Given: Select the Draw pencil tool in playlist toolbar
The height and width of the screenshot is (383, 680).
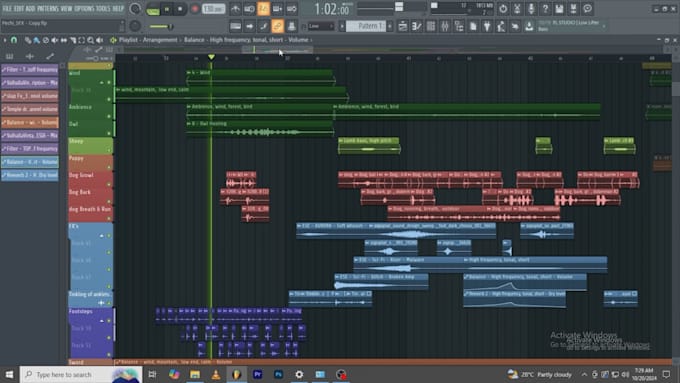Looking at the screenshot, I should point(28,40).
